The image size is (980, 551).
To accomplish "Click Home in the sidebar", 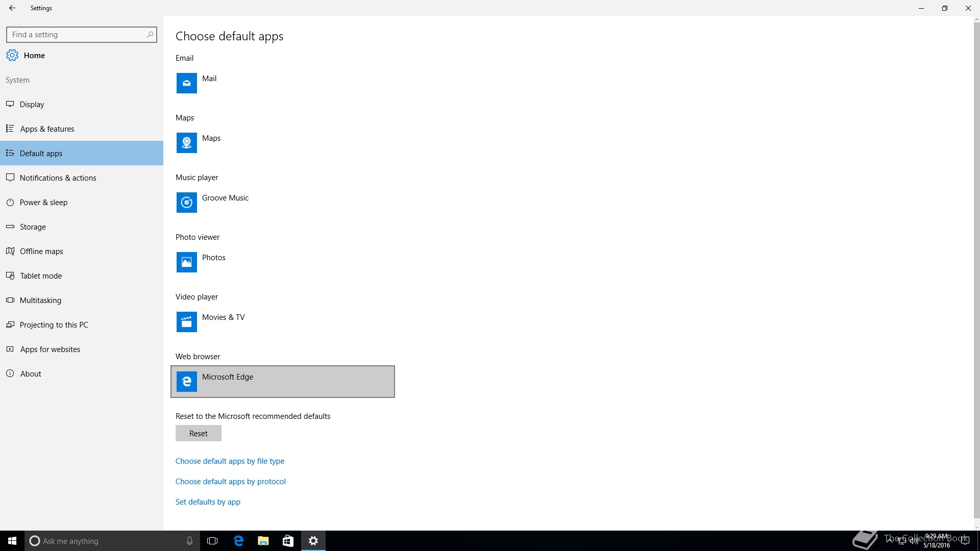I will tap(82, 55).
